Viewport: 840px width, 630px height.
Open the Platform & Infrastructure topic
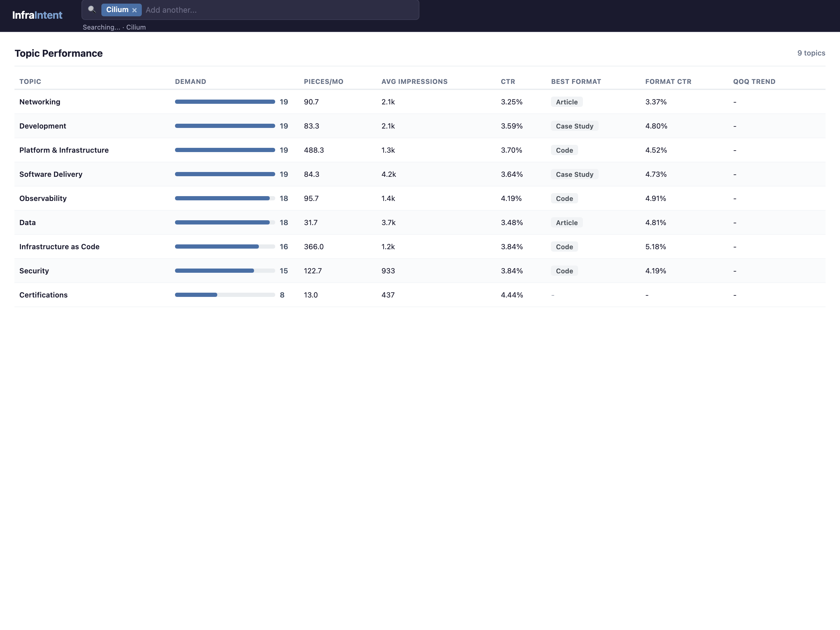[x=64, y=150]
